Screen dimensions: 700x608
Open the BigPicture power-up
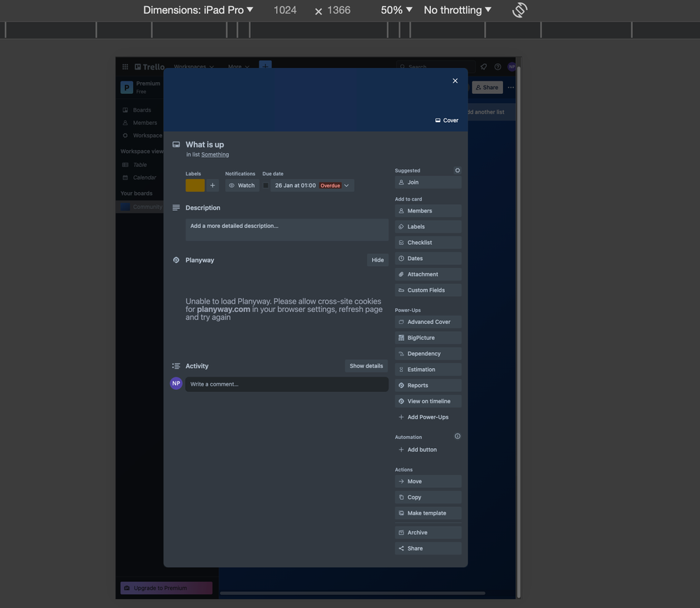click(x=427, y=337)
